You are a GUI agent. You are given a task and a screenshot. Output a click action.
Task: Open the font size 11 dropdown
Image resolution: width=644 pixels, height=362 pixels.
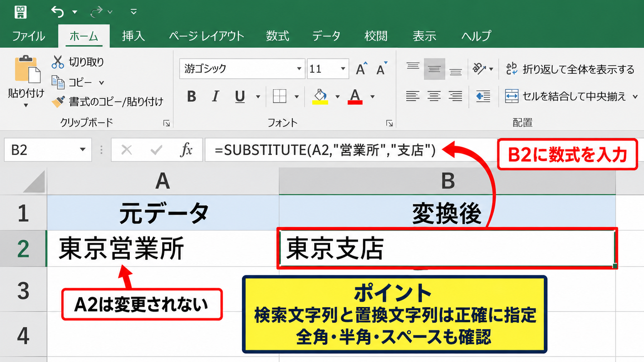tap(343, 69)
